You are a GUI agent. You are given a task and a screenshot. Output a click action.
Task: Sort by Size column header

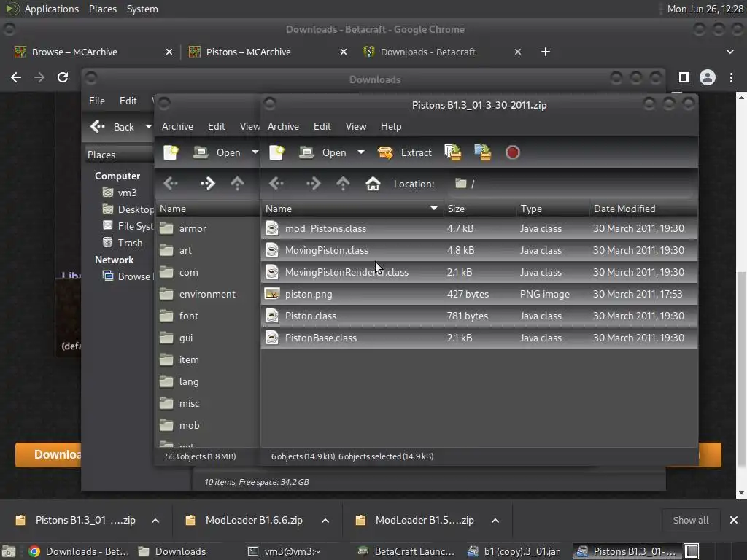click(480, 209)
